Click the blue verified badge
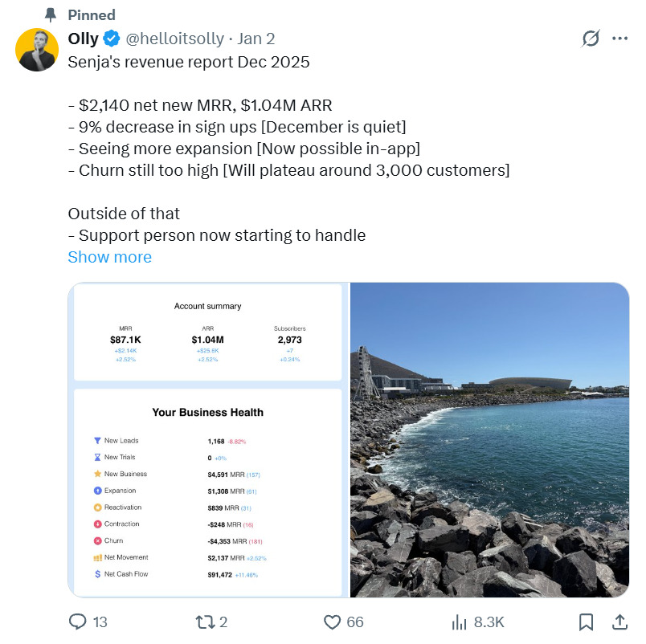 click(112, 39)
